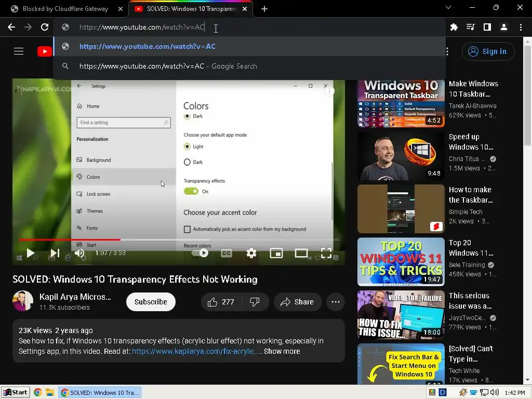Screen dimensions: 532x399
Task: Open File Explorer from taskbar
Action: point(50,393)
